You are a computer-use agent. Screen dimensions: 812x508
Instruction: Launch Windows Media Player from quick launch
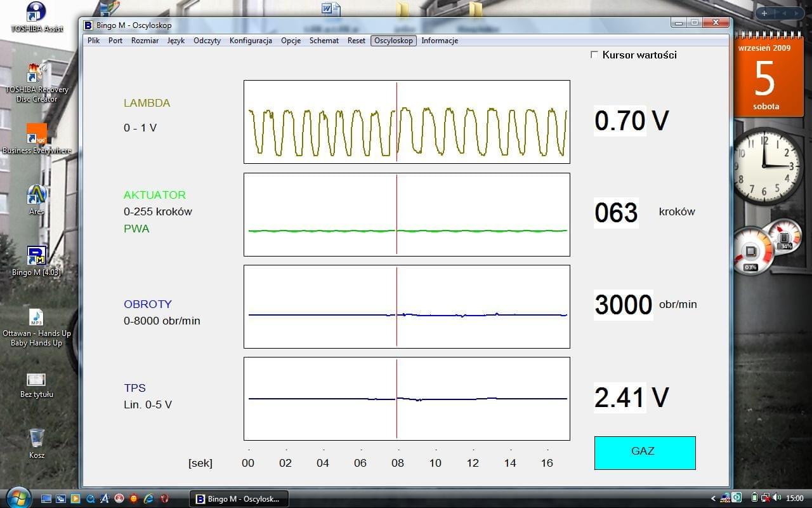[75, 498]
